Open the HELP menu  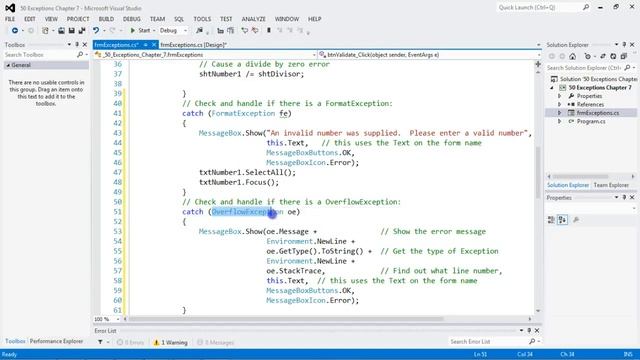(315, 19)
